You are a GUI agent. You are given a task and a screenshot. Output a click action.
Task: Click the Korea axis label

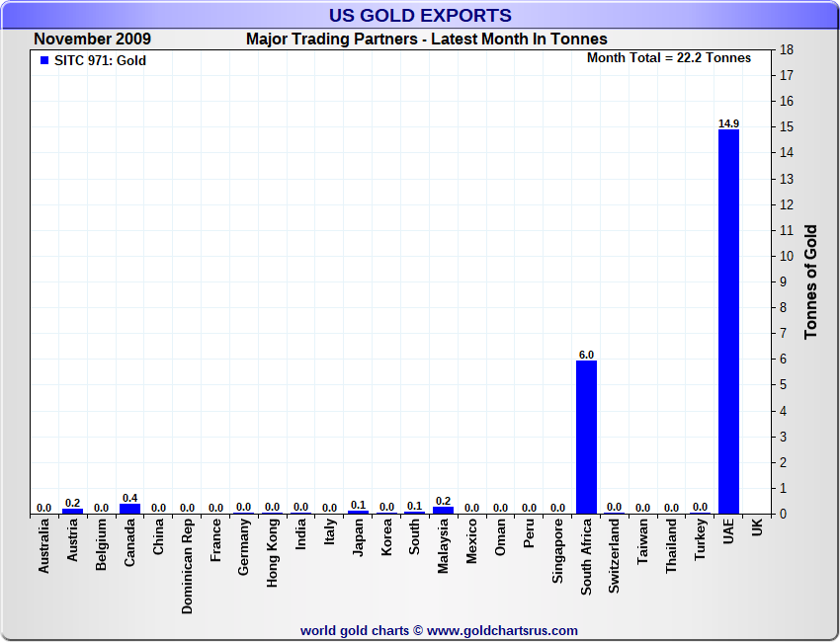click(386, 537)
